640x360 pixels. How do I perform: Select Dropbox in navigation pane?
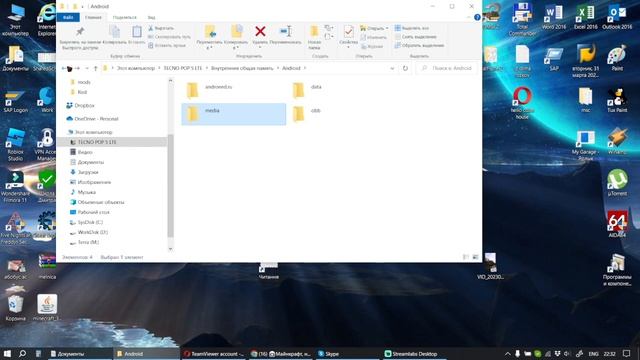(84, 105)
